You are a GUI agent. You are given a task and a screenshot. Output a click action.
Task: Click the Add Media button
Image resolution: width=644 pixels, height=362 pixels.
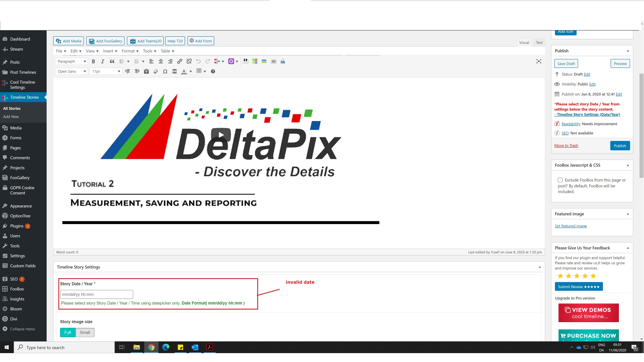coord(68,41)
